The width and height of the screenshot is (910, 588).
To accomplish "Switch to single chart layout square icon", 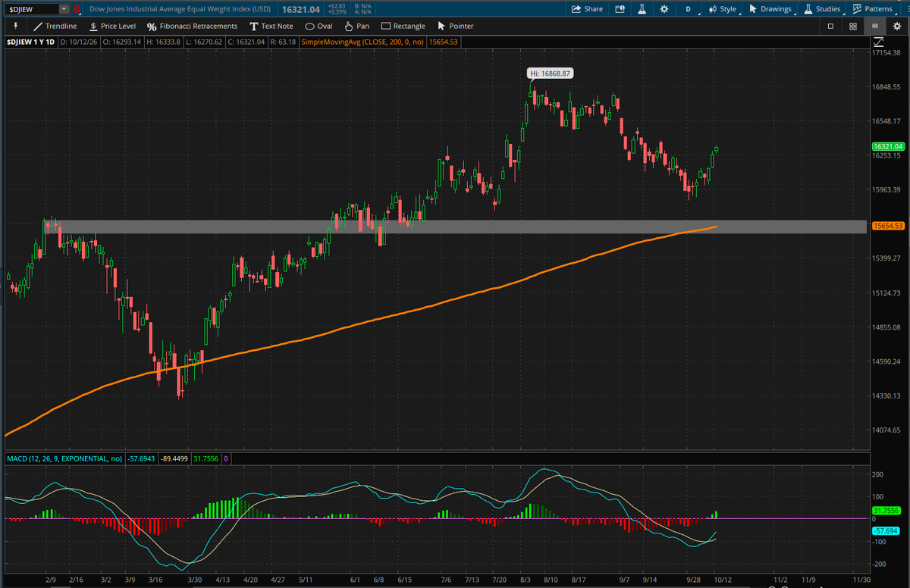I will tap(830, 26).
